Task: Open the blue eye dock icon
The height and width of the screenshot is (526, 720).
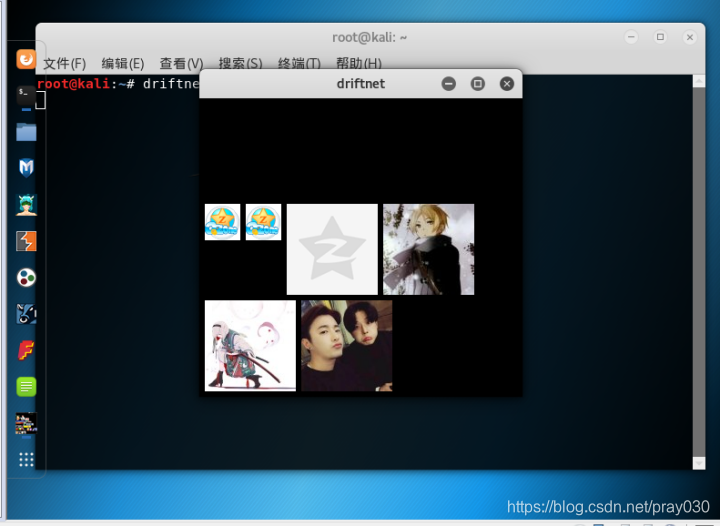Action: point(26,314)
